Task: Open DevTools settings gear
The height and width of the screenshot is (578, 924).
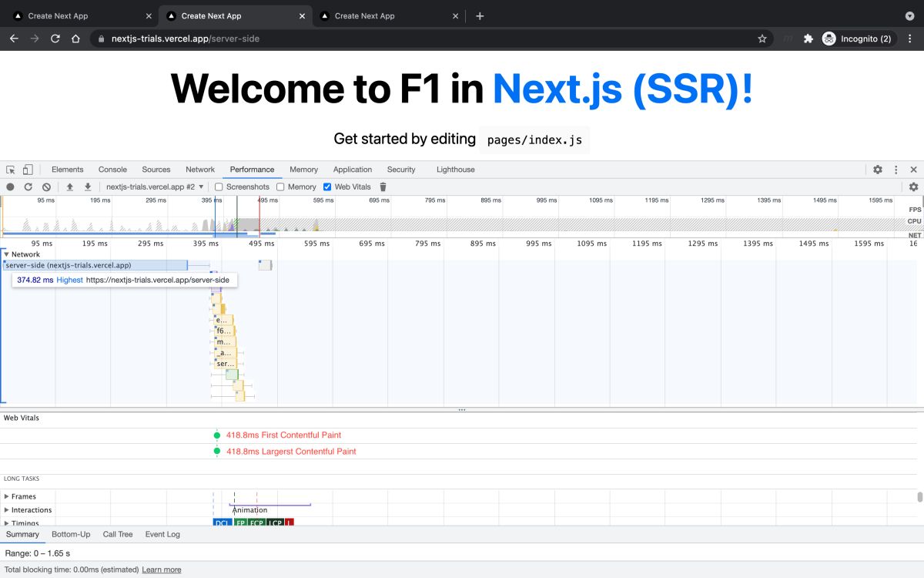Action: click(x=878, y=170)
